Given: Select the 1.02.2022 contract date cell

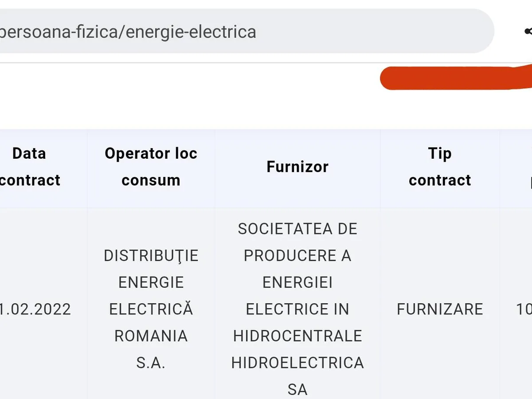Looking at the screenshot, I should click(x=35, y=309).
